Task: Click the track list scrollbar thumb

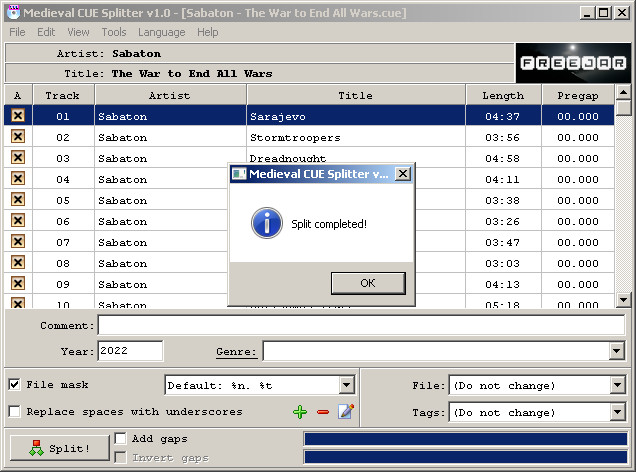Action: click(x=623, y=109)
